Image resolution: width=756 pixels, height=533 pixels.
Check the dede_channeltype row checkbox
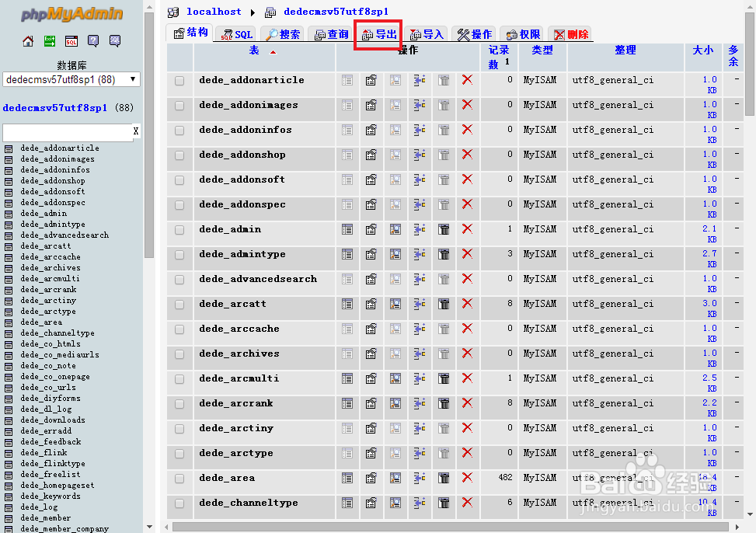(x=179, y=503)
